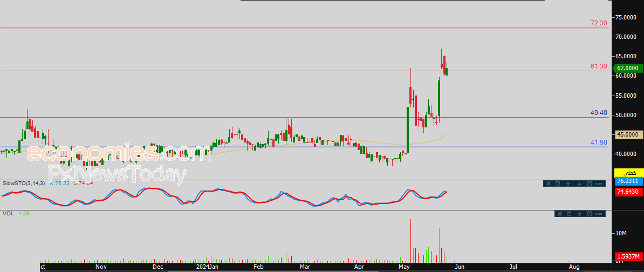The height and width of the screenshot is (272, 644).
Task: Select the VOL indicator label
Action: click(8, 214)
